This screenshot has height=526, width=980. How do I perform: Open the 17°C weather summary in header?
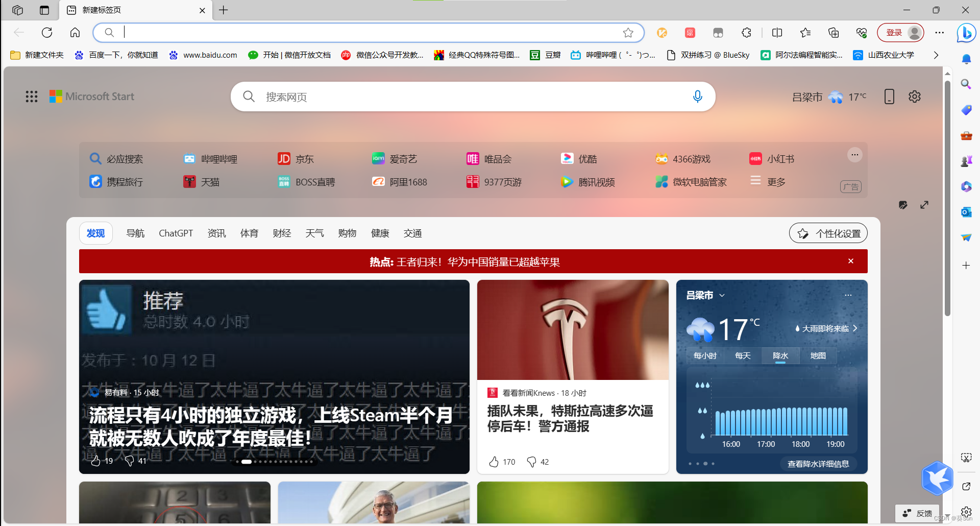829,97
